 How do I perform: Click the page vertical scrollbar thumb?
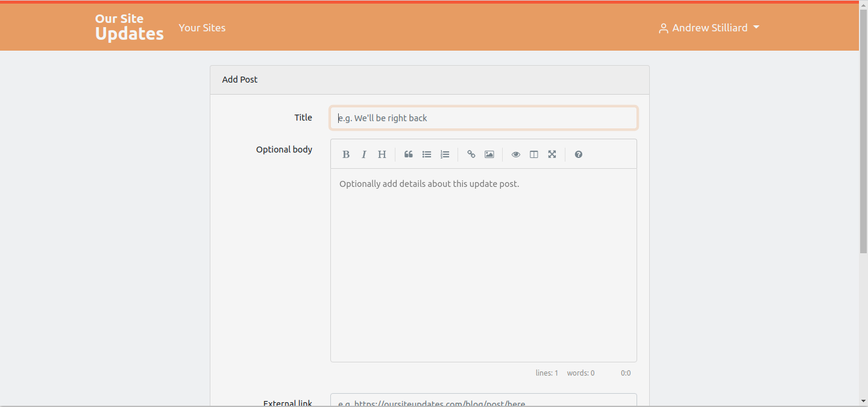[x=863, y=131]
